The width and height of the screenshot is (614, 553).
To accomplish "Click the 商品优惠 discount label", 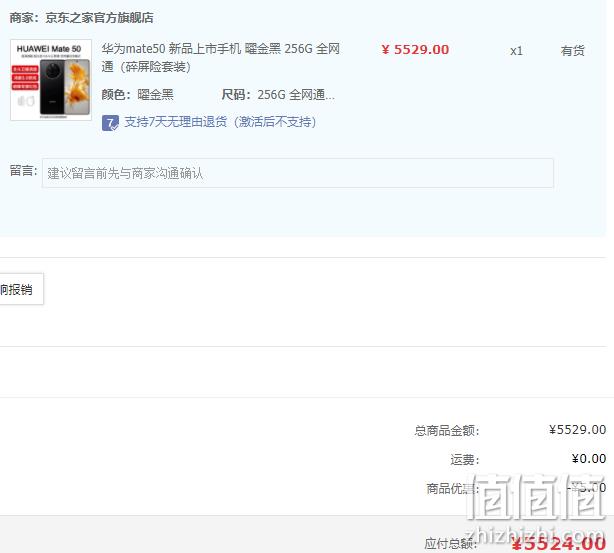I will 453,488.
